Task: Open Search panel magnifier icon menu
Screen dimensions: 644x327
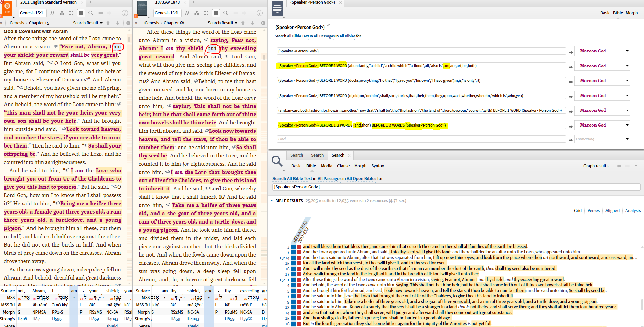Action: (277, 161)
